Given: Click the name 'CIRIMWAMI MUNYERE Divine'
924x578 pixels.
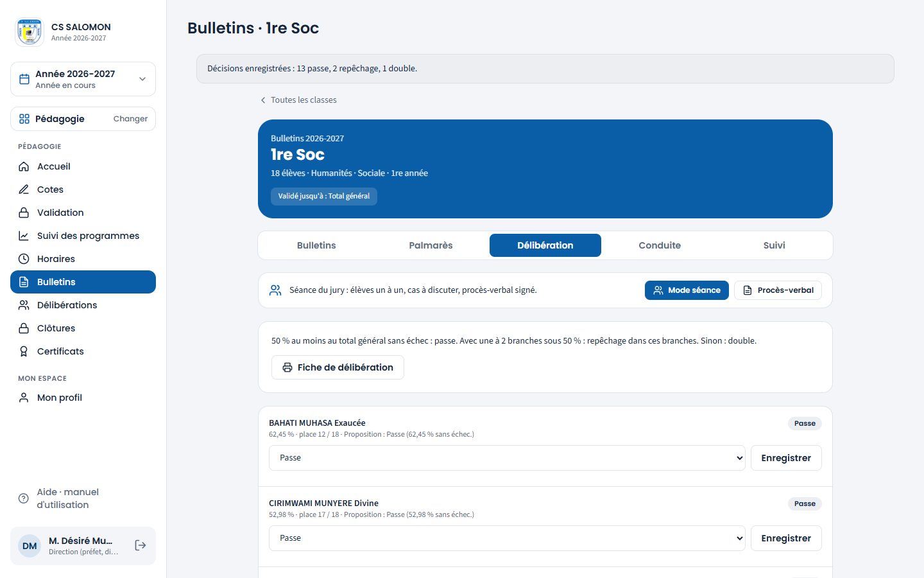Looking at the screenshot, I should (323, 503).
